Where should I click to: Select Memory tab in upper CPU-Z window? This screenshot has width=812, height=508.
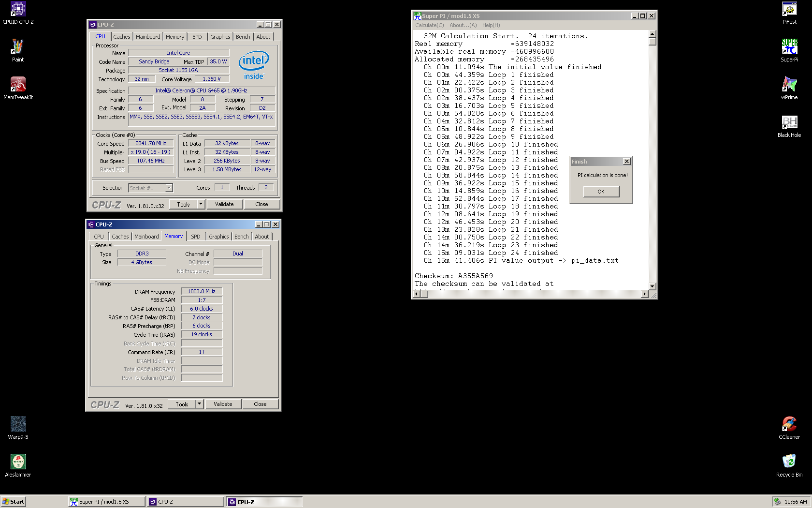tap(175, 37)
